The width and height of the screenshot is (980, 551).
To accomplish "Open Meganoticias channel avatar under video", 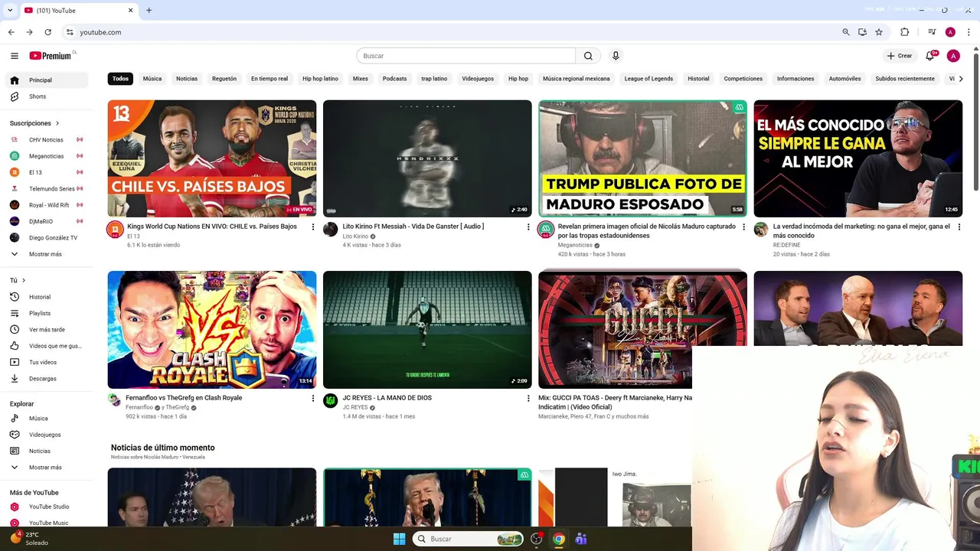I will pyautogui.click(x=546, y=230).
